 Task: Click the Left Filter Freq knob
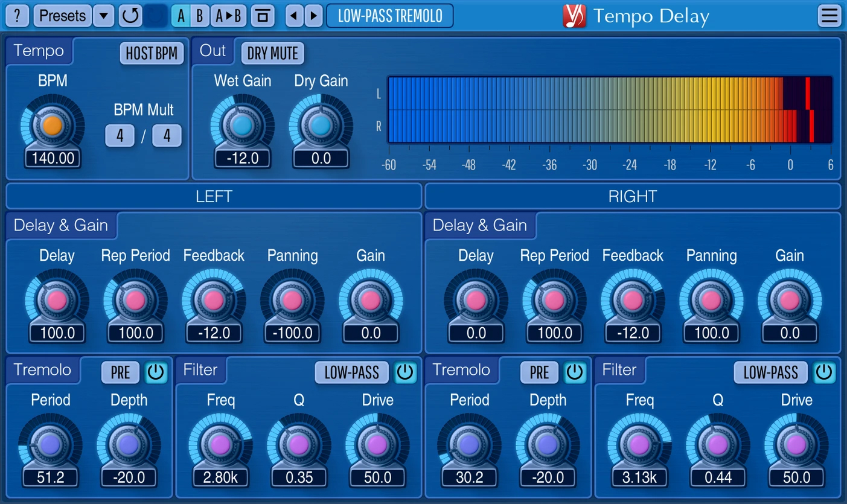(220, 445)
